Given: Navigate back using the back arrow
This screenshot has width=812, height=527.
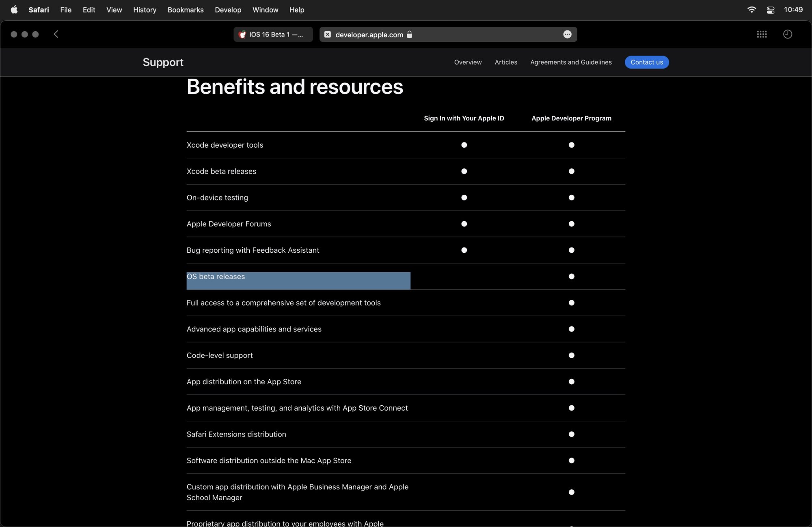Looking at the screenshot, I should click(56, 34).
